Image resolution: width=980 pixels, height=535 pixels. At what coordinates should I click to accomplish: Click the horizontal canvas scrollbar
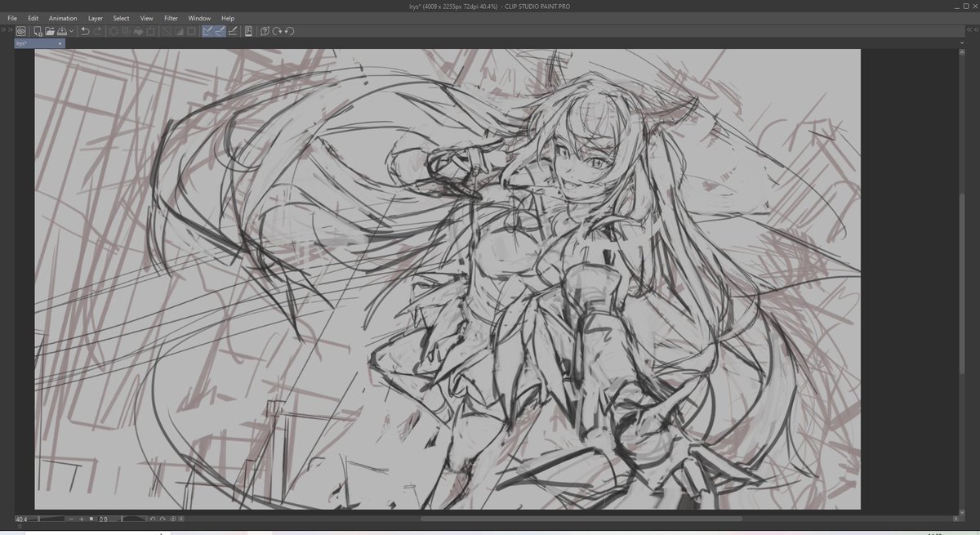pyautogui.click(x=581, y=519)
